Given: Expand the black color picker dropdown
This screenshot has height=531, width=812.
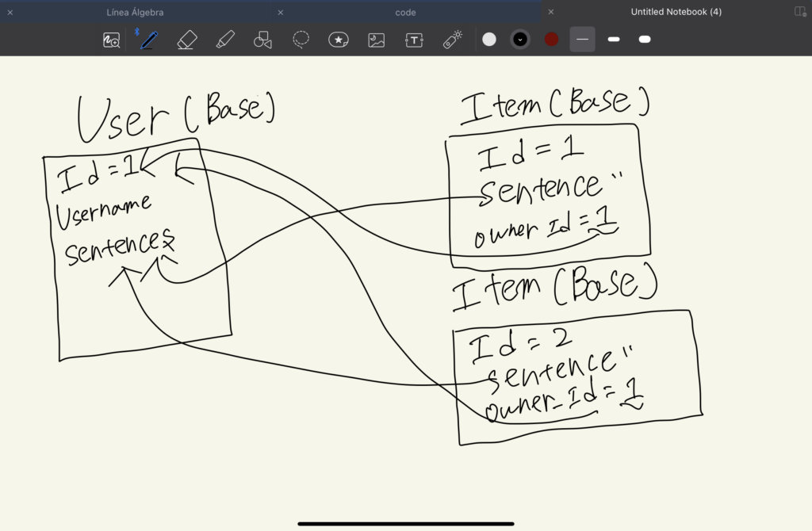Looking at the screenshot, I should click(x=520, y=39).
